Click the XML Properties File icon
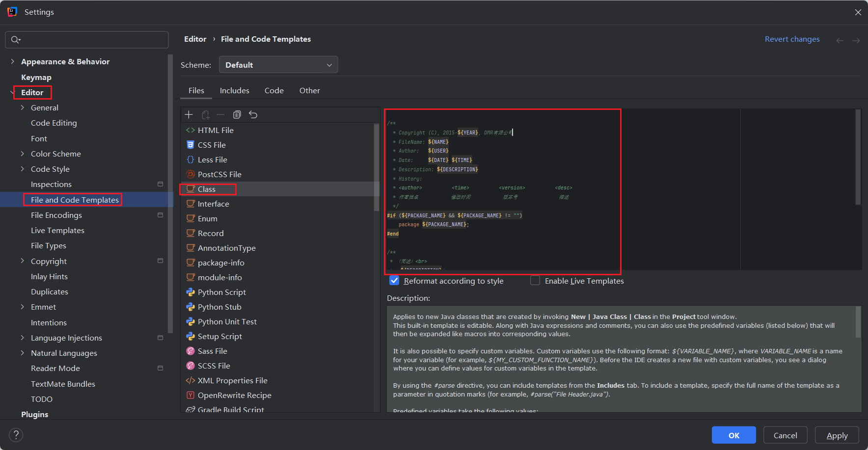The image size is (868, 450). click(190, 380)
